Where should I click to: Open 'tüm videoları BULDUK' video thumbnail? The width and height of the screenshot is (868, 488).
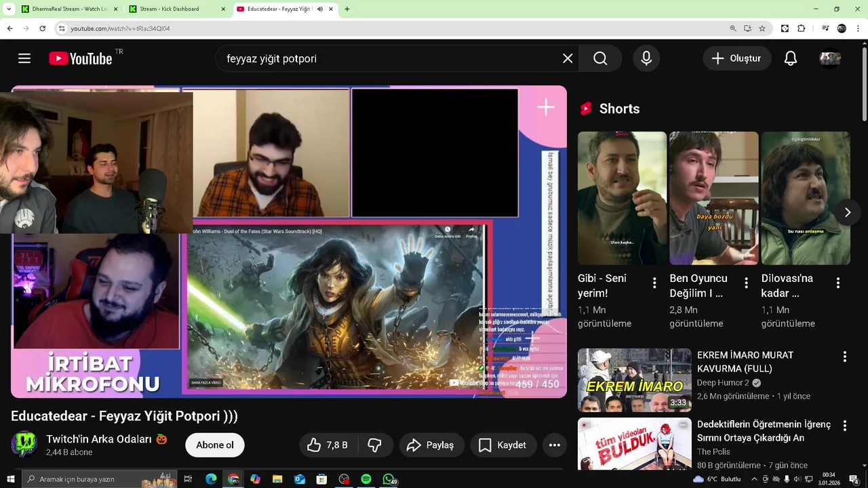(x=635, y=444)
